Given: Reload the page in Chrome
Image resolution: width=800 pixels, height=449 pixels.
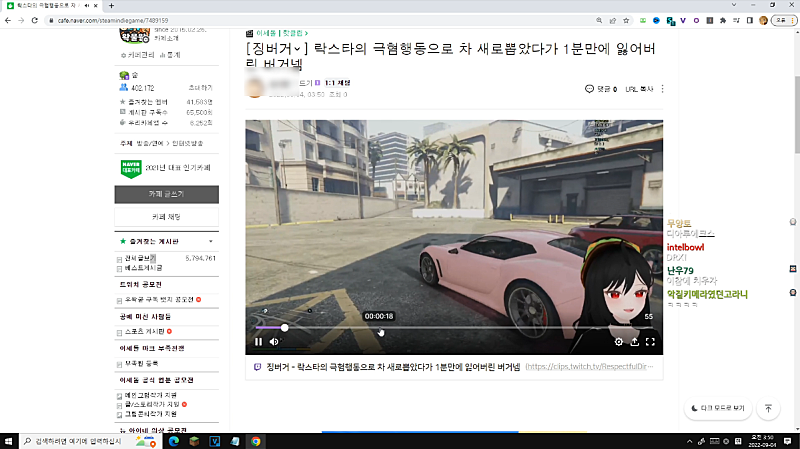Looking at the screenshot, I should click(33, 20).
